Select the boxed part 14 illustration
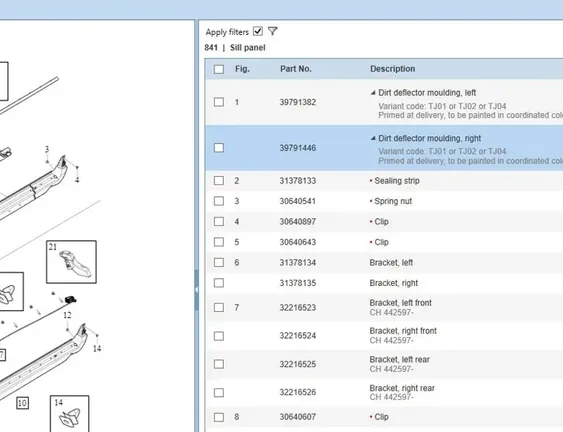Screen dimensions: 563x432 [x=70, y=414]
